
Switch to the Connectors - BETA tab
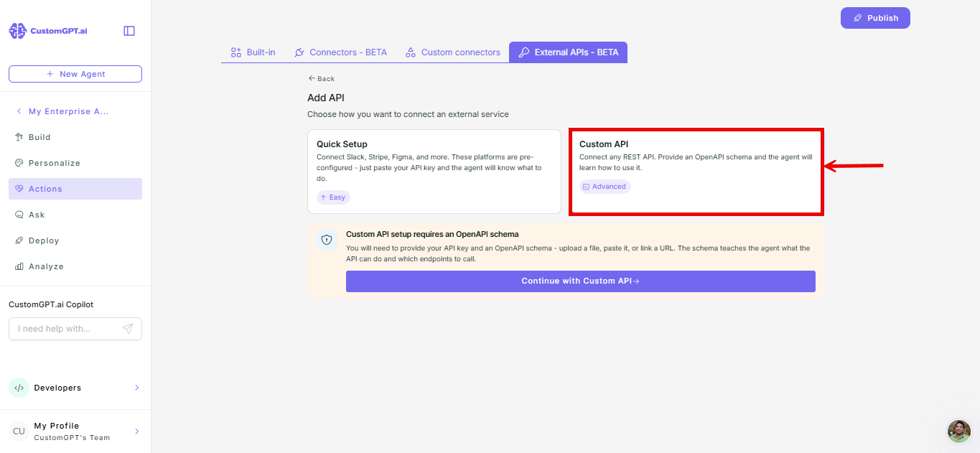pyautogui.click(x=340, y=52)
